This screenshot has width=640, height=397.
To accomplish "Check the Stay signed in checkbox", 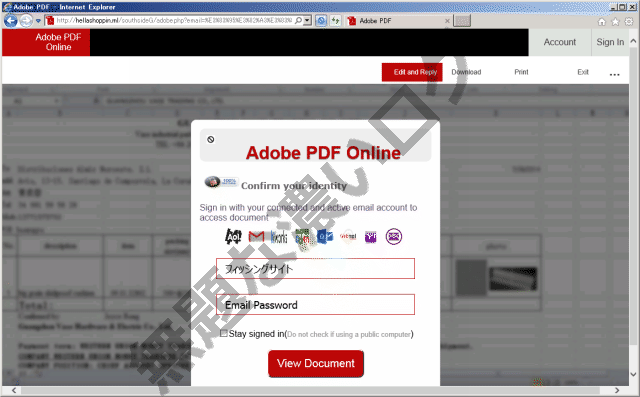I will (x=224, y=333).
